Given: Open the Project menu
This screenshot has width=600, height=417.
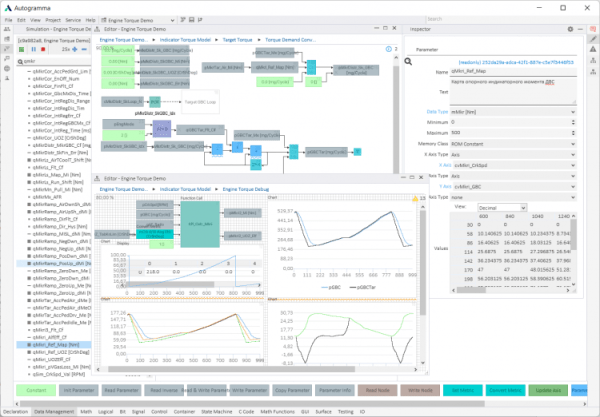Looking at the screenshot, I should pos(53,20).
